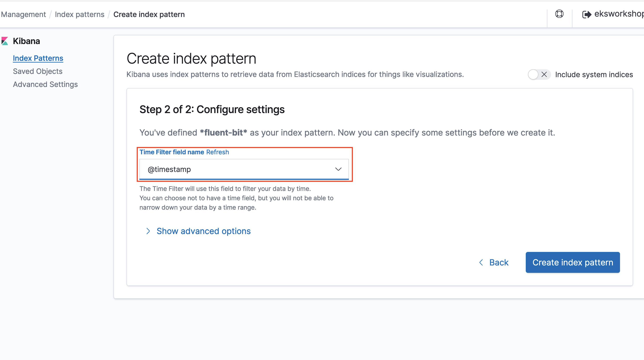Click the Kibana logo icon

pyautogui.click(x=6, y=41)
